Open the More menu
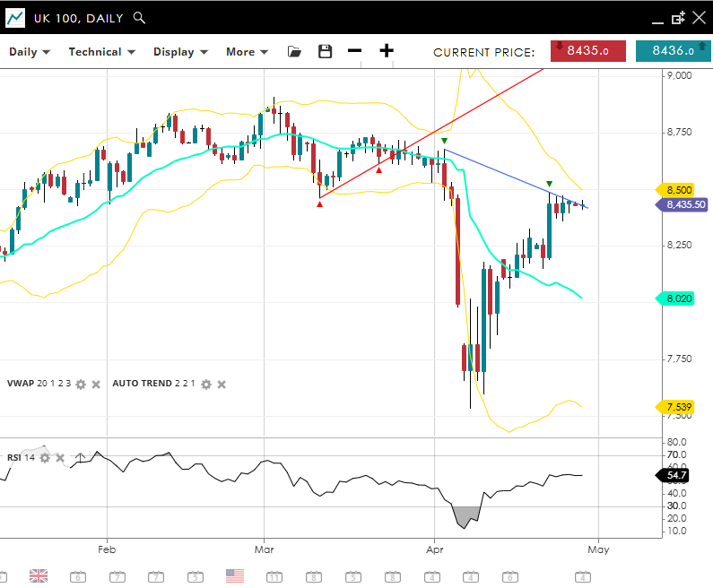This screenshot has width=713, height=588. coord(247,51)
